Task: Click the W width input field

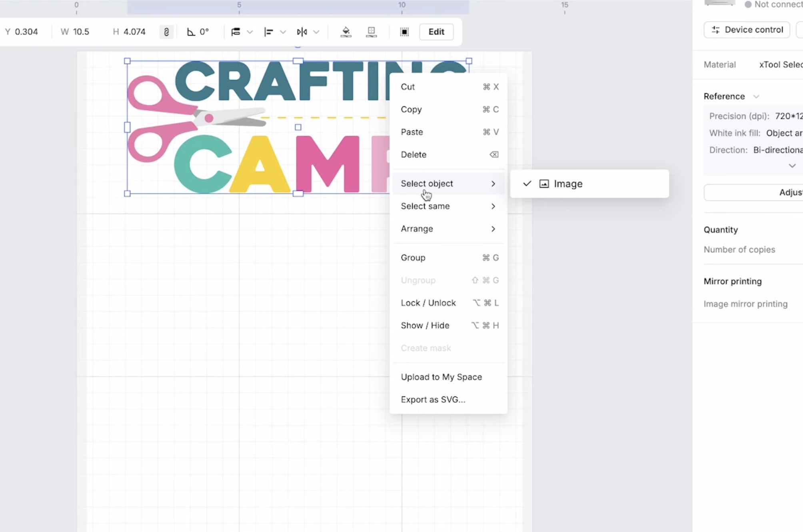Action: tap(82, 32)
